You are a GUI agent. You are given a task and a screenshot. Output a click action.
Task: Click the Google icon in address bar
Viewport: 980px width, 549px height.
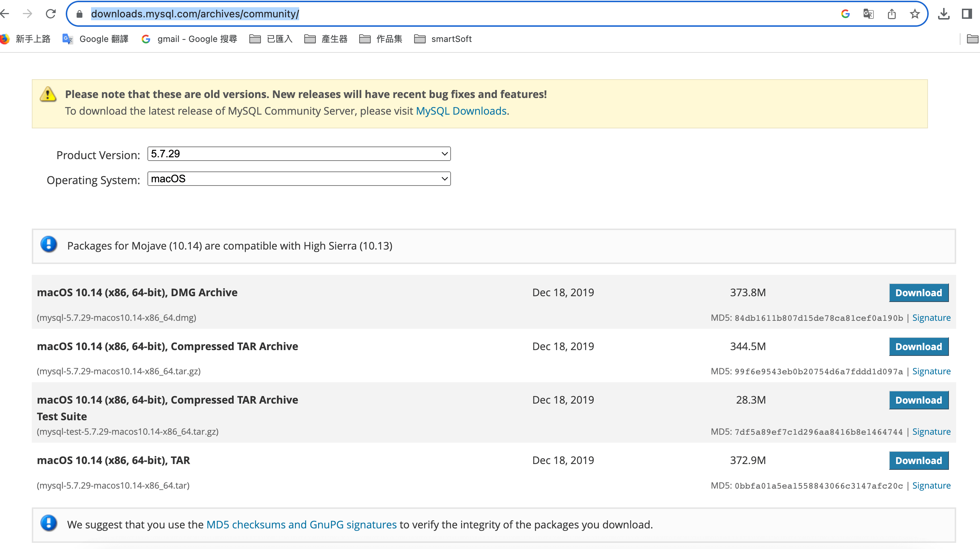[845, 14]
